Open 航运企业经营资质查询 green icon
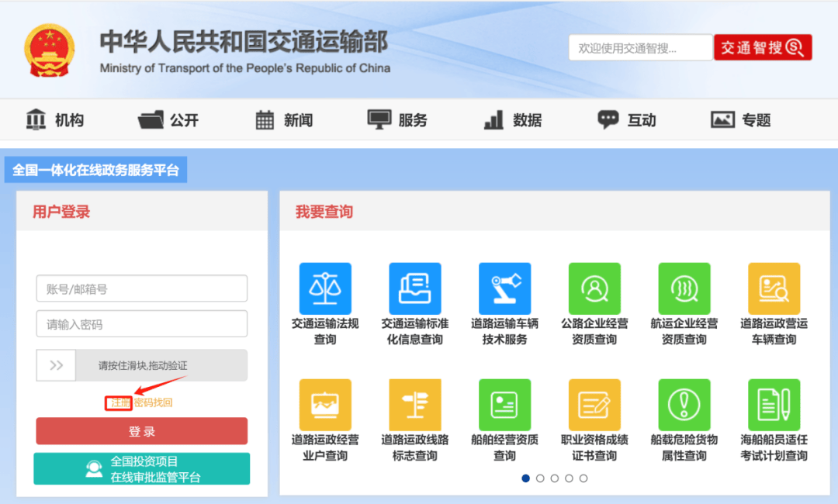838x504 pixels. click(684, 288)
